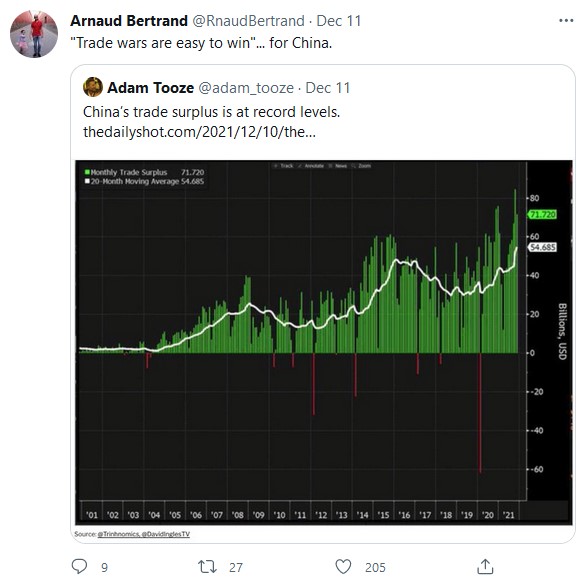Screen dimensions: 583x586
Task: Open the trade surplus chart image
Action: [324, 342]
